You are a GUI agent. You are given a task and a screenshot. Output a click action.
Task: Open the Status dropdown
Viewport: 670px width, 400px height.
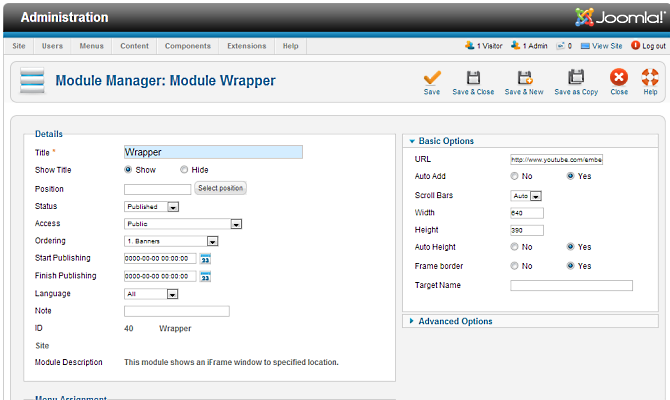click(151, 207)
